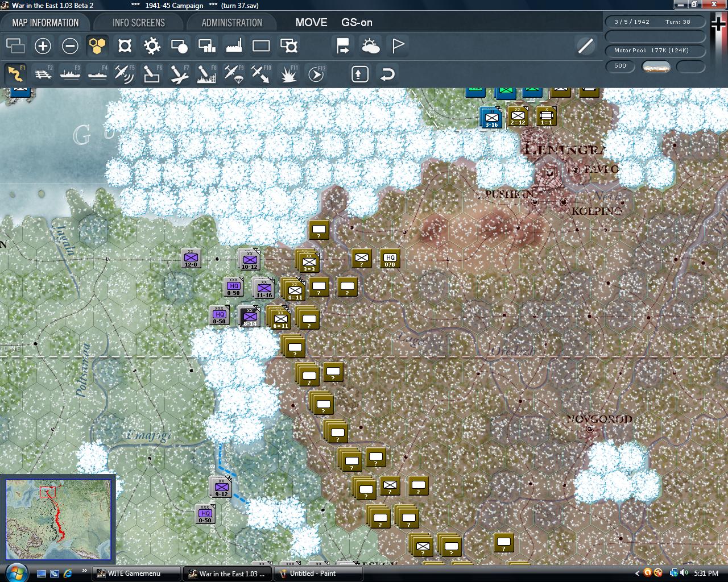Select the 3-16 blue Finnish unit
Screen dimensions: 728x582
(x=491, y=118)
